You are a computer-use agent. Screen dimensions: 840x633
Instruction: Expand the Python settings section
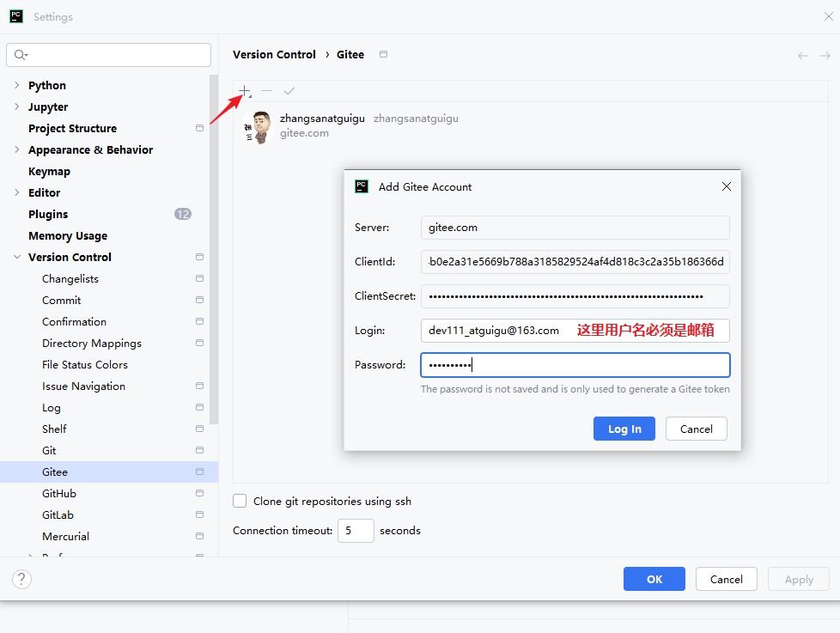pyautogui.click(x=16, y=85)
